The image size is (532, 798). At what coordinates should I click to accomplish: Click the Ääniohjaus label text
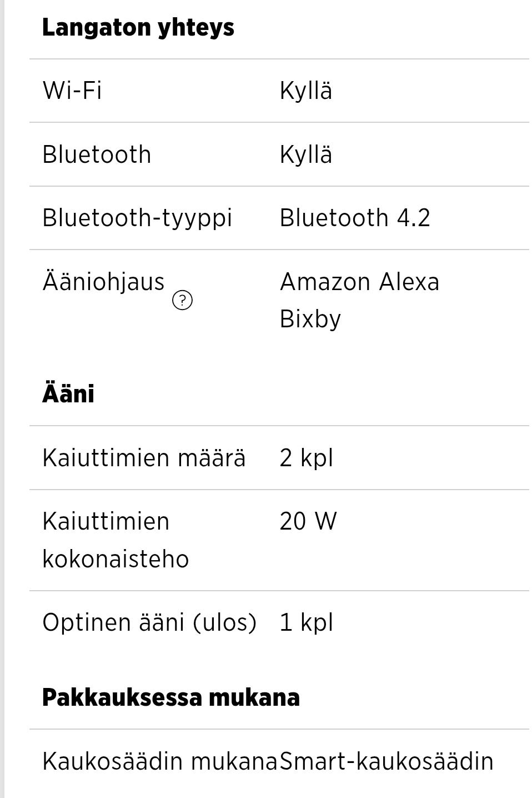click(103, 282)
